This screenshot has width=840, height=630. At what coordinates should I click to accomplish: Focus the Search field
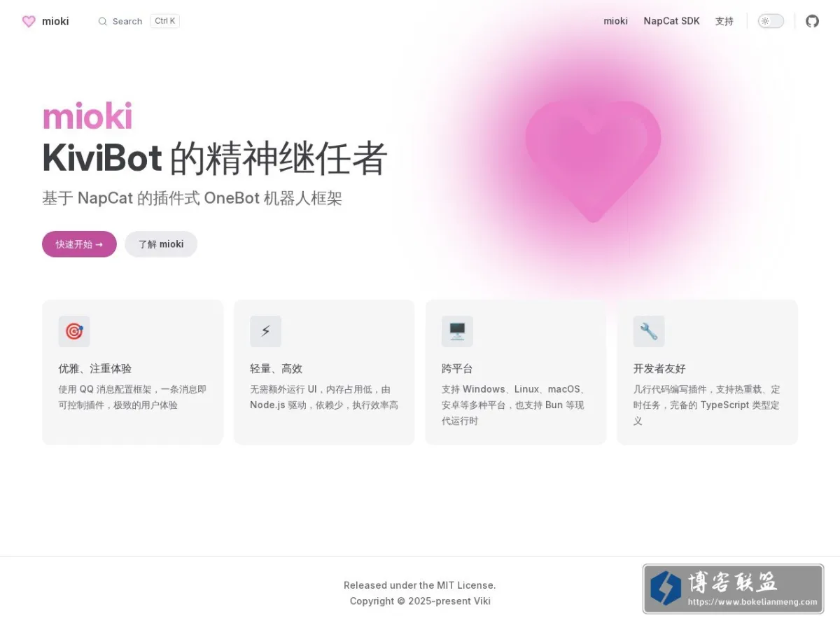pyautogui.click(x=139, y=21)
